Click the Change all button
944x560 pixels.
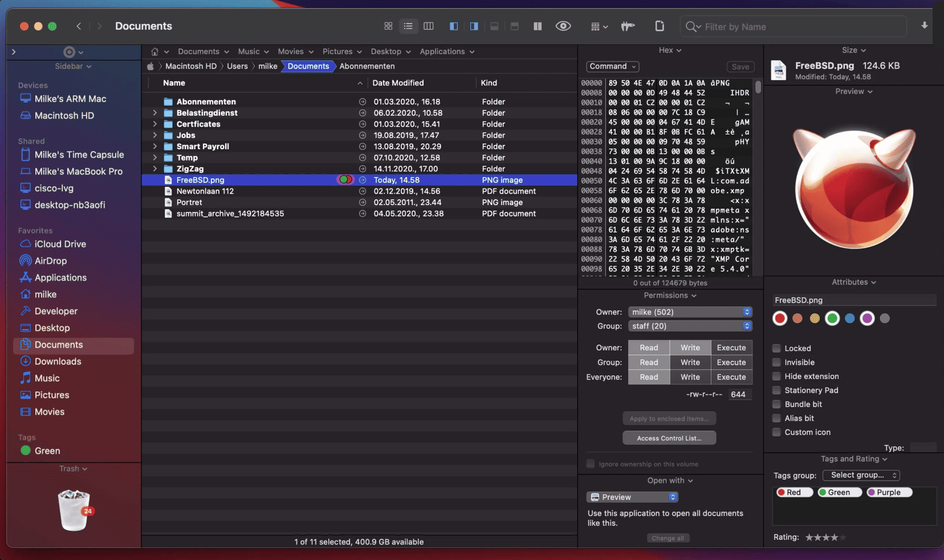(668, 538)
